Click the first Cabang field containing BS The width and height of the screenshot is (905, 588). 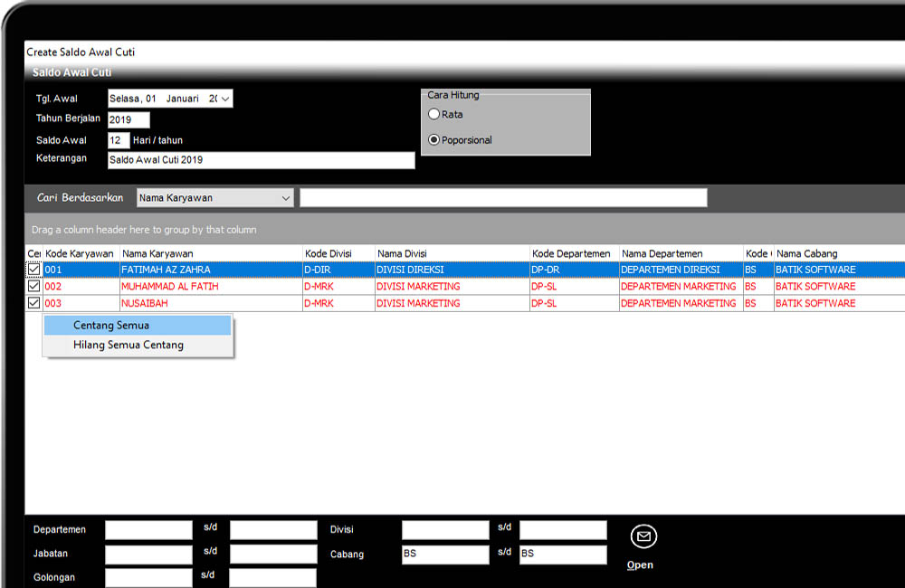(x=444, y=554)
